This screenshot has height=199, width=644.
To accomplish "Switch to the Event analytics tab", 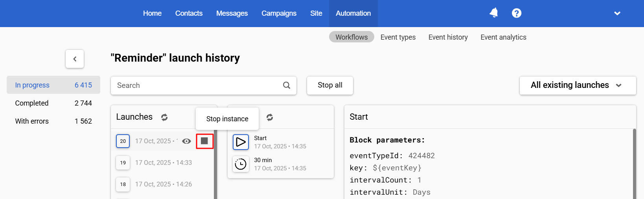I will pyautogui.click(x=503, y=37).
